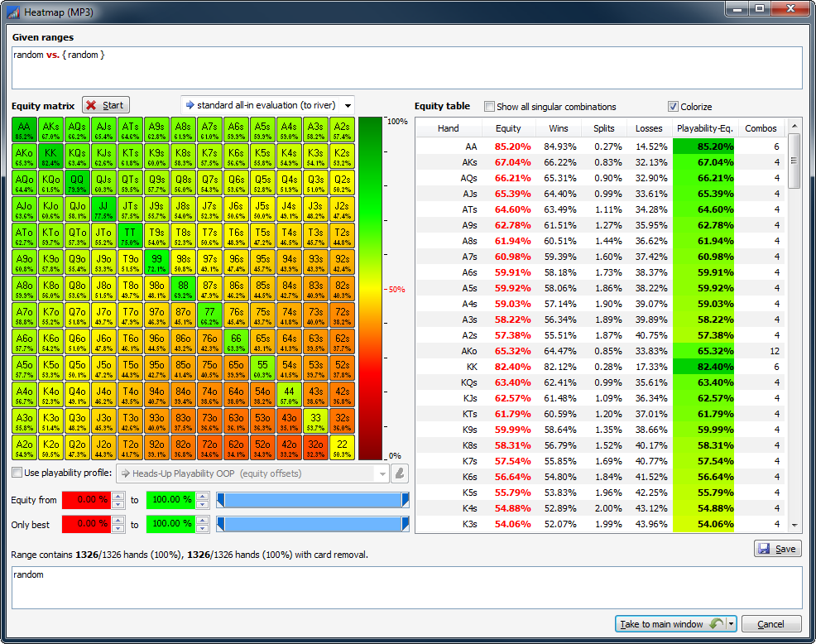
Task: Sort table by Hand column header
Action: click(x=449, y=128)
